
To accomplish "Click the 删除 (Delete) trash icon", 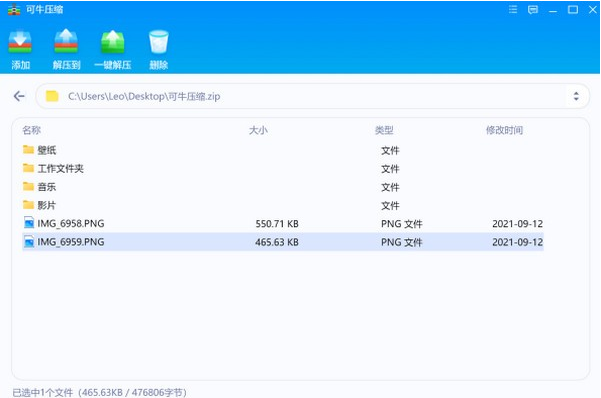I will point(159,42).
